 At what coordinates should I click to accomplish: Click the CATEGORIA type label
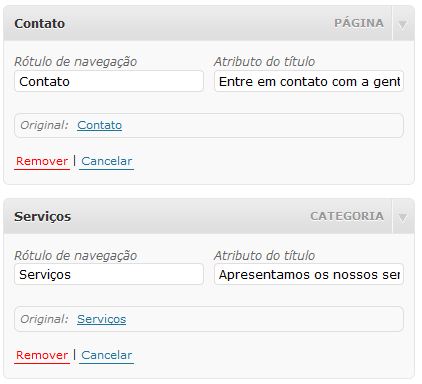tap(347, 216)
